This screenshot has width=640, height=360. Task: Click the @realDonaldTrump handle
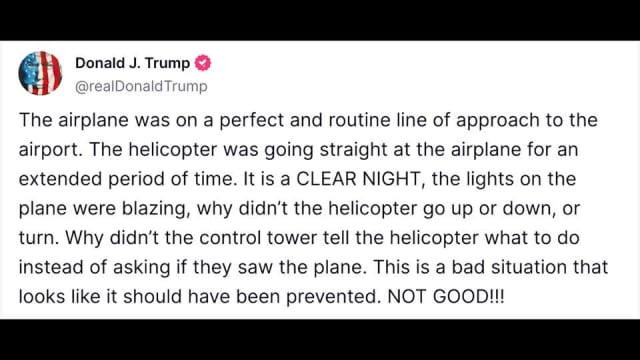(x=141, y=87)
